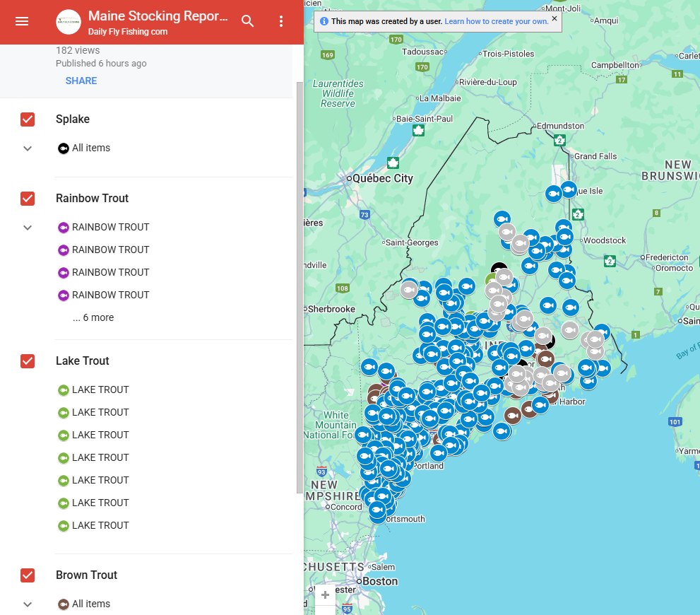The height and width of the screenshot is (615, 700).
Task: Click the Saint-Georges map label
Action: (x=412, y=242)
